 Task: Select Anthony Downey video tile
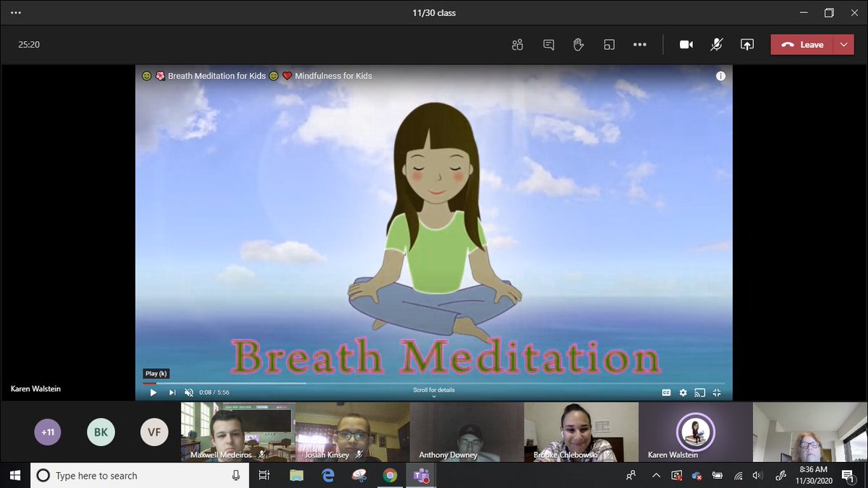467,432
